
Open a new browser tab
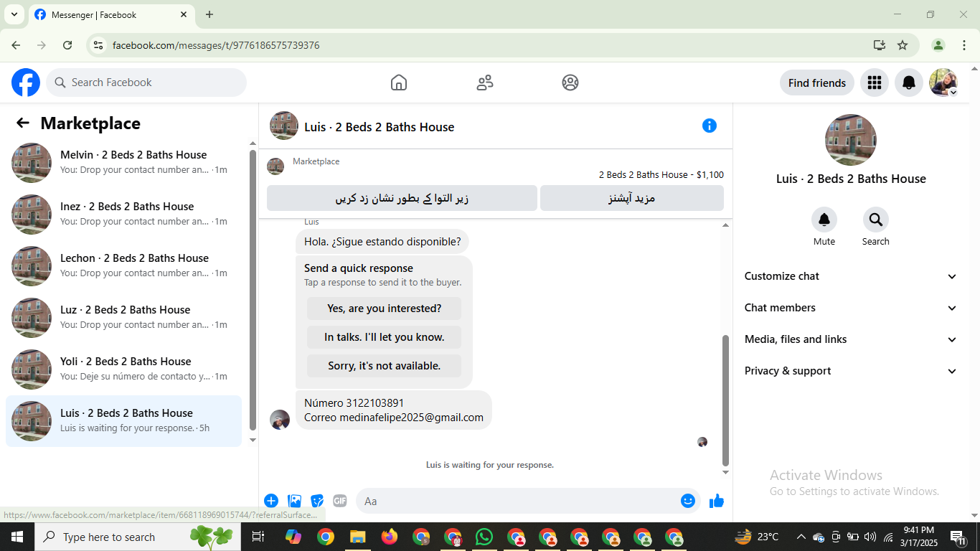[x=209, y=14]
